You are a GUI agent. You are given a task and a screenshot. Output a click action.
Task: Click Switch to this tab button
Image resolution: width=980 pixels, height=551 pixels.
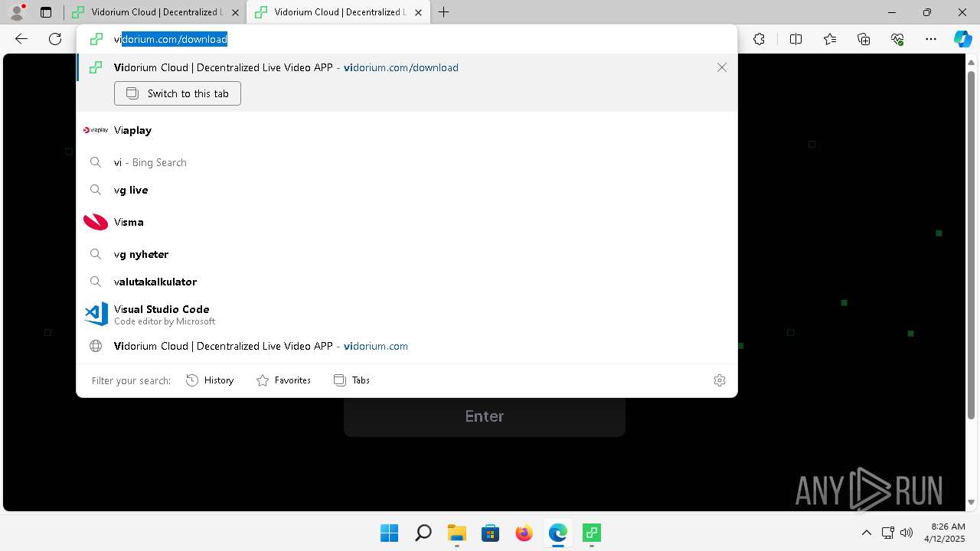[x=178, y=93]
